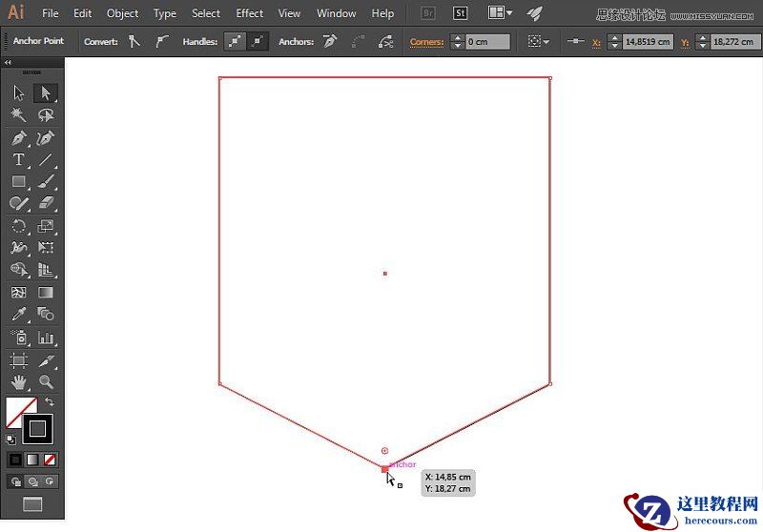Select the black arrow Selection tool

tap(18, 92)
